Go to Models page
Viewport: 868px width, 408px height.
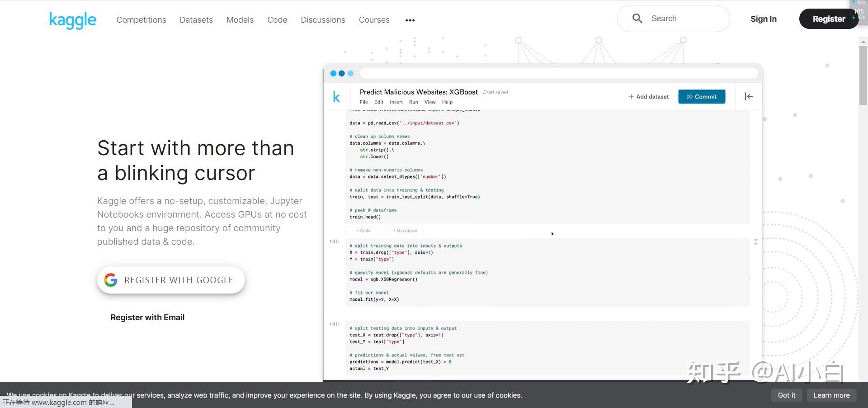[x=240, y=20]
